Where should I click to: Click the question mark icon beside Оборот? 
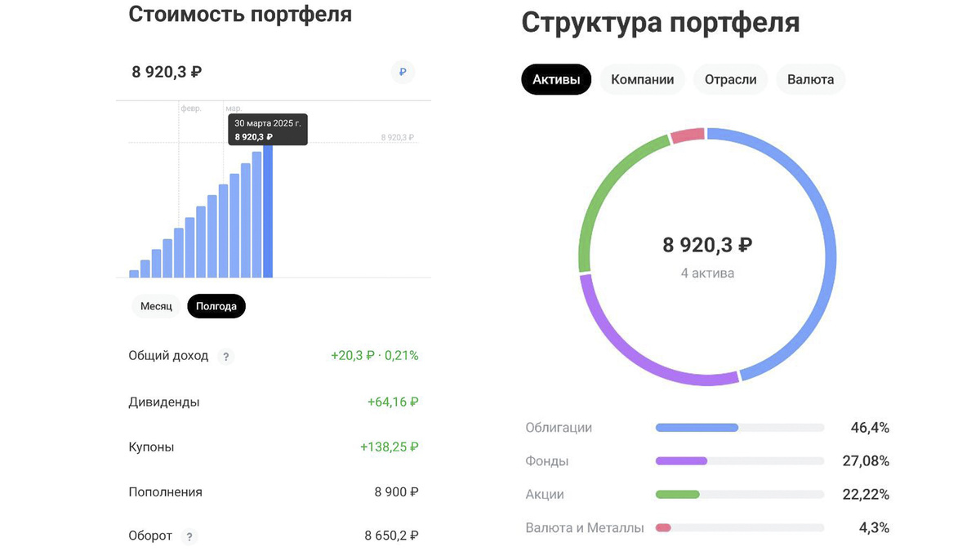pos(189,537)
